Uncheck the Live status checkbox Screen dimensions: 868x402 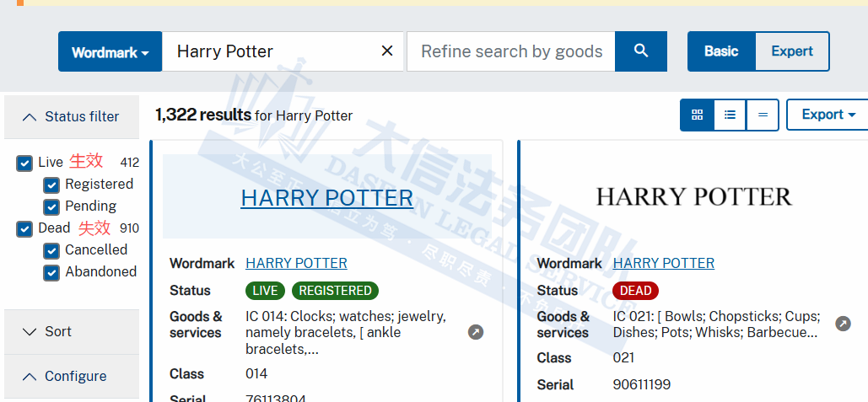coord(24,163)
